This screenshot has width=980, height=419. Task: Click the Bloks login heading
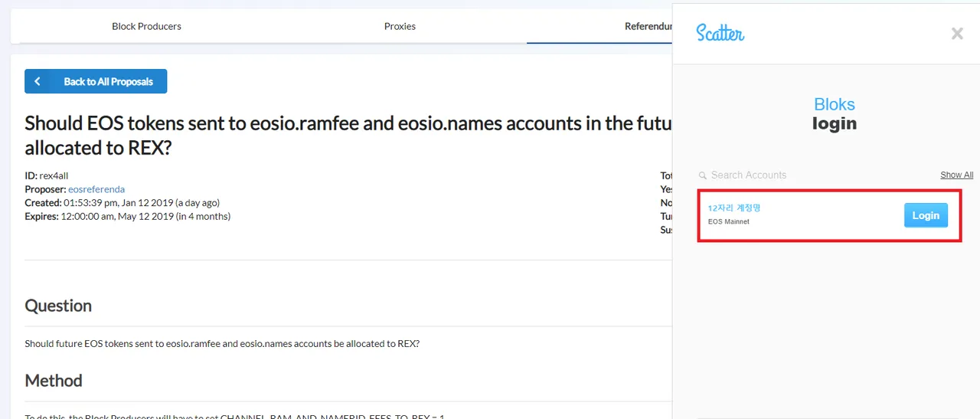click(835, 114)
